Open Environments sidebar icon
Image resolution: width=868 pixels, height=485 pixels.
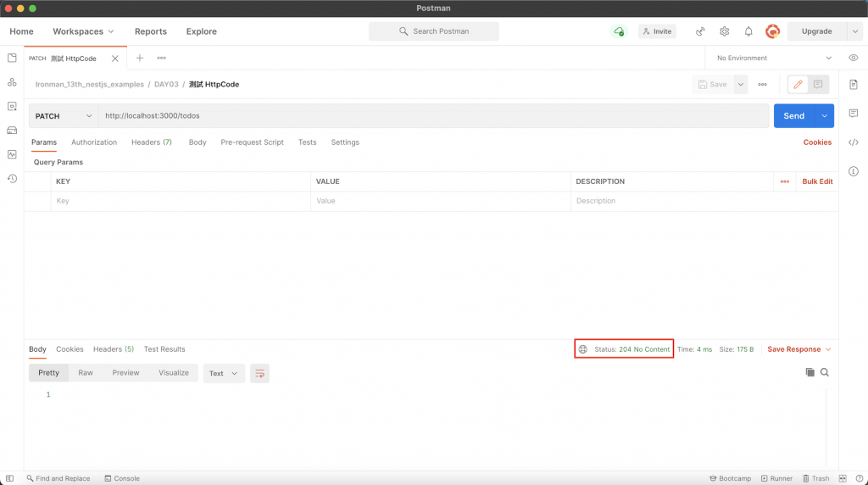tap(12, 106)
